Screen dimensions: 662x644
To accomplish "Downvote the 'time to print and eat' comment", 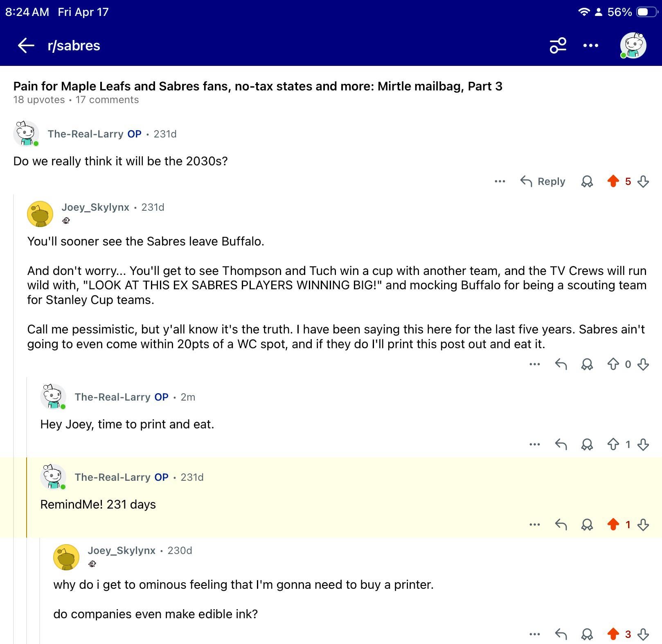I will (x=643, y=444).
